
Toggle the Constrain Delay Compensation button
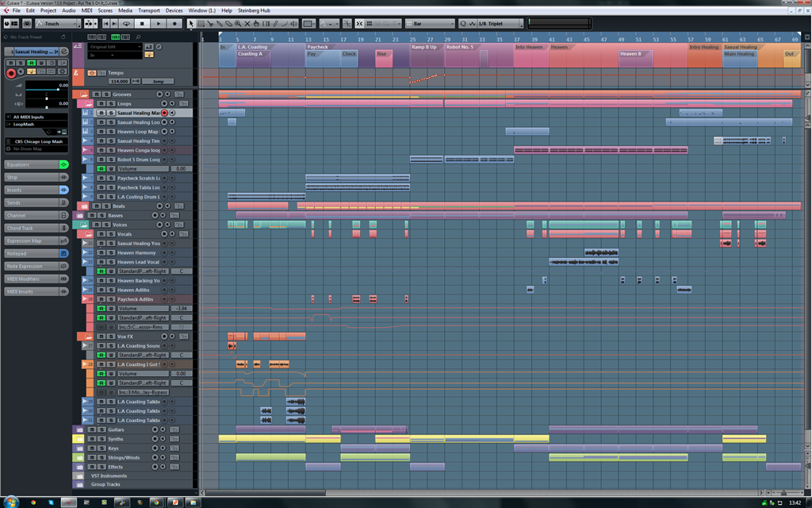click(x=27, y=23)
